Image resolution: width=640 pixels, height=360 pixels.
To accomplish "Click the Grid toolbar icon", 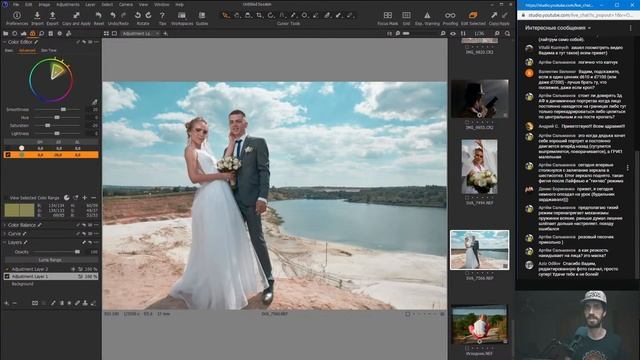I will click(x=406, y=16).
